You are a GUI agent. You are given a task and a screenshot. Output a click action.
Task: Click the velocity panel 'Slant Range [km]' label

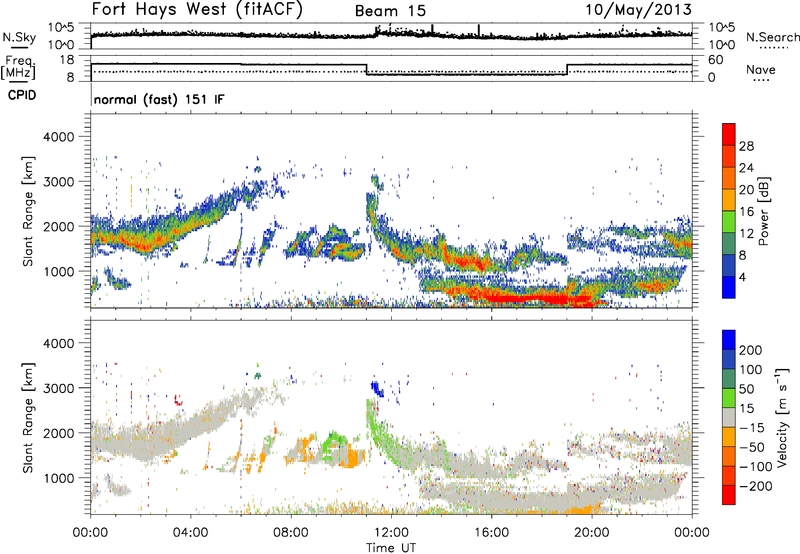pyautogui.click(x=28, y=417)
